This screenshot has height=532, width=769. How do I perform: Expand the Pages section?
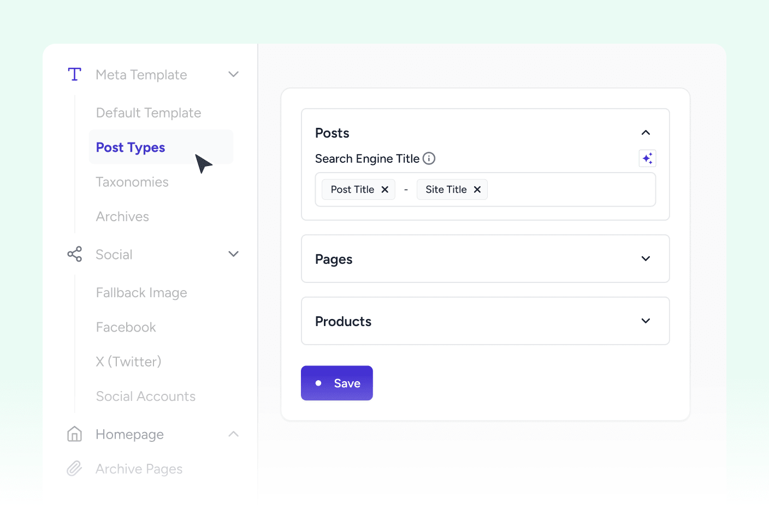[646, 259]
